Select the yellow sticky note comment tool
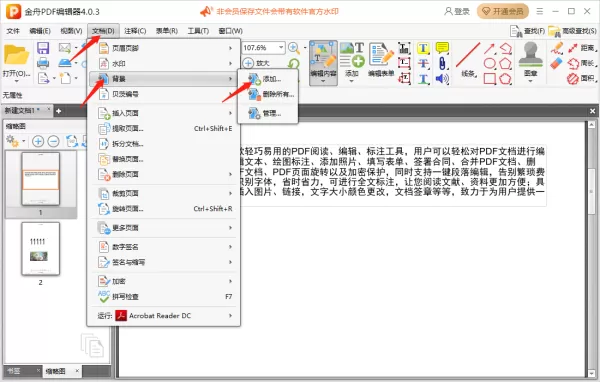Screen dimensions: 600x382 (x=442, y=48)
